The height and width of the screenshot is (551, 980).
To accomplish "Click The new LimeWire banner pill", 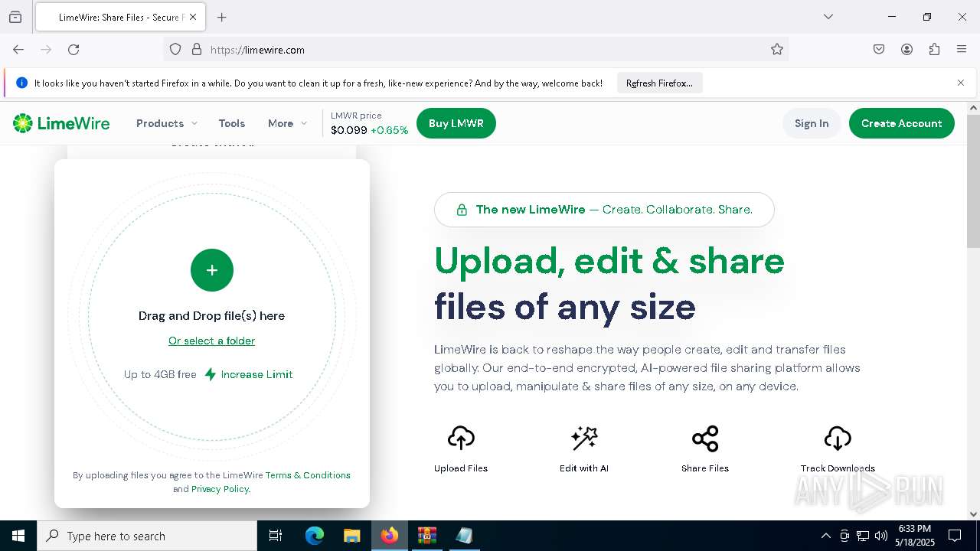I will point(604,210).
